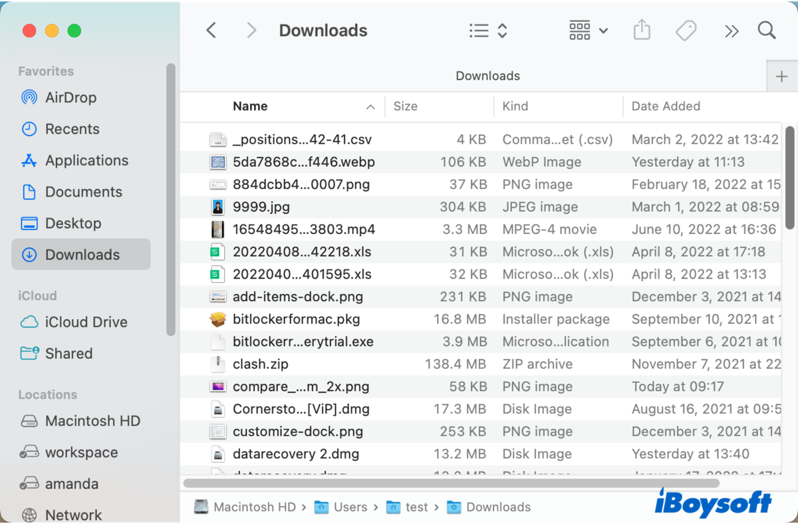Image resolution: width=798 pixels, height=532 pixels.
Task: Click the Back navigation arrow
Action: 211,30
